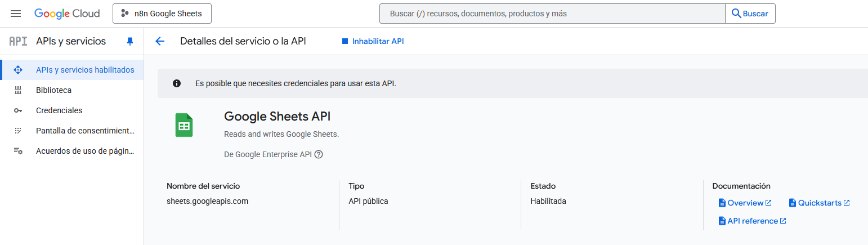Image resolution: width=868 pixels, height=245 pixels.
Task: Click the green Google Sheets API icon
Action: [x=184, y=125]
